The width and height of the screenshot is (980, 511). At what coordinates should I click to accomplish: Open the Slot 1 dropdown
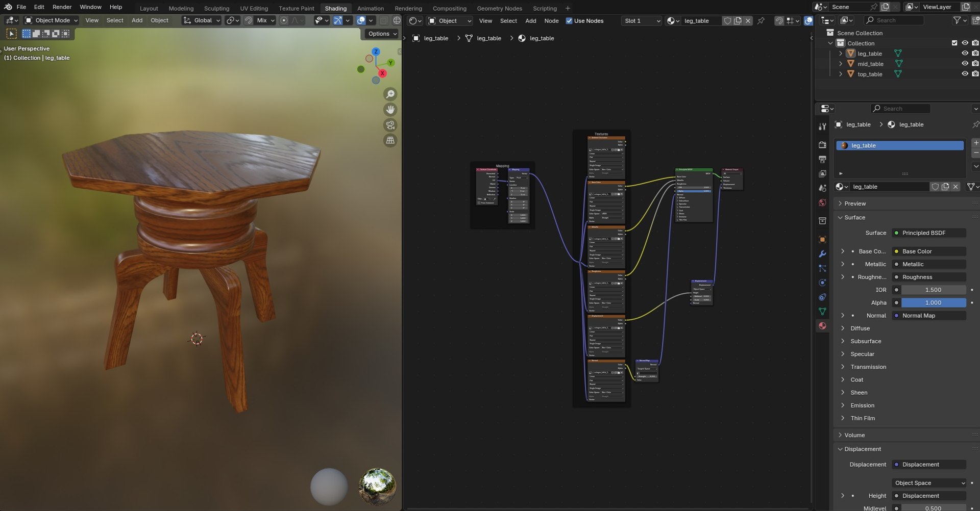[x=642, y=21]
